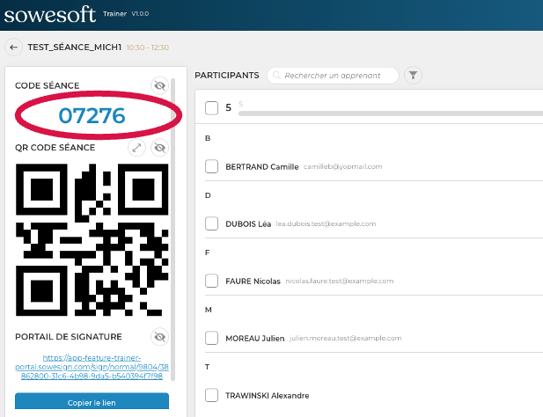Screen dimensions: 543x417
Task: Open the participants filter funnel icon
Action: (413, 75)
